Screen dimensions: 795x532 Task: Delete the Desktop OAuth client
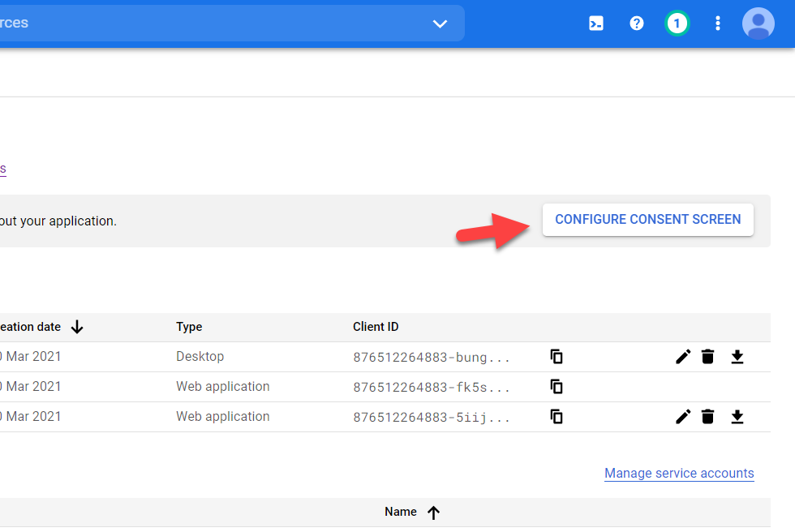pyautogui.click(x=708, y=357)
